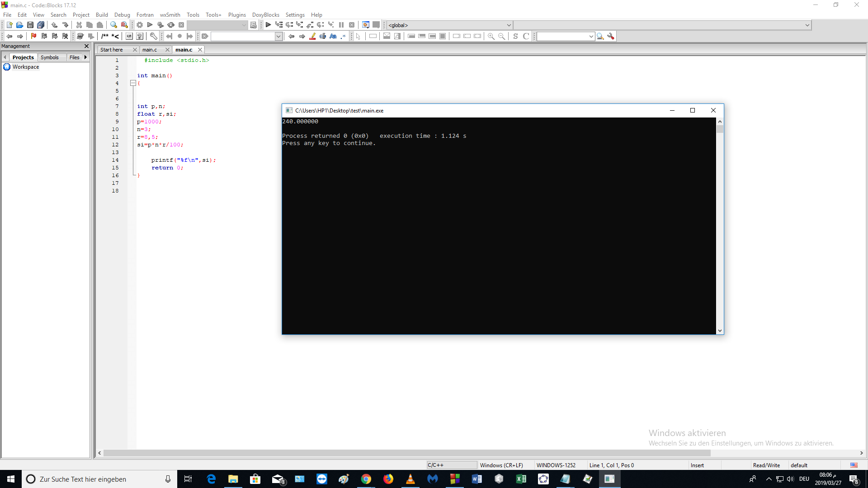This screenshot has height=488, width=868.
Task: Collapse the main function fold marker
Action: point(133,83)
